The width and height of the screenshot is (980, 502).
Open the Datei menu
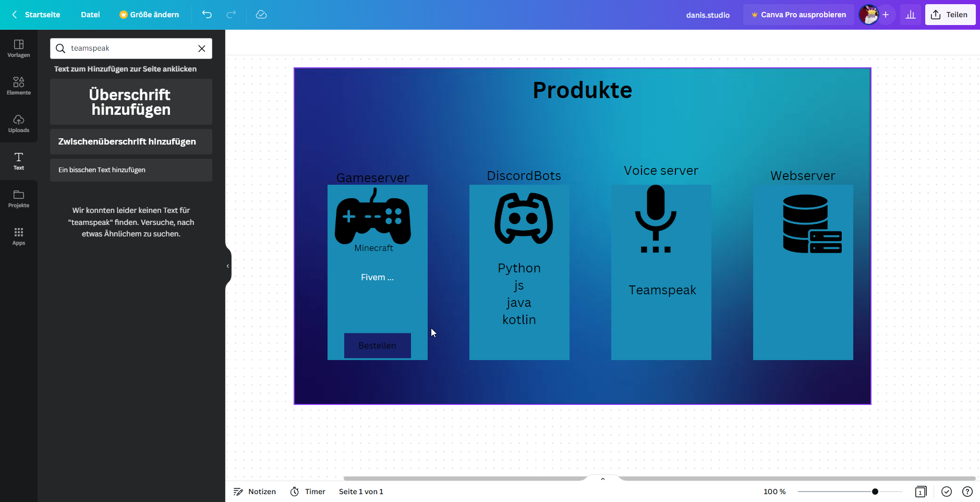click(x=90, y=15)
